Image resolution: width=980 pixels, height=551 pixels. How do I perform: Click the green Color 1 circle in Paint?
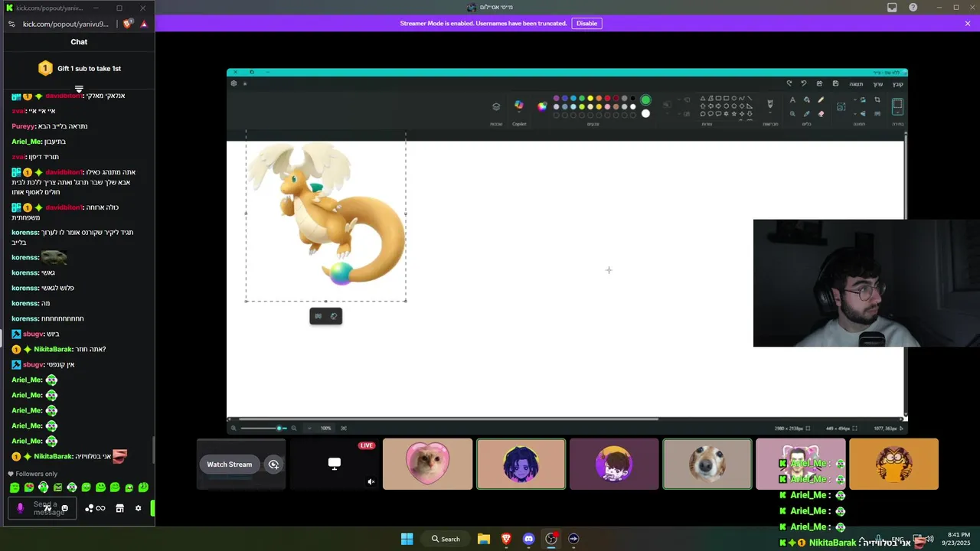point(645,99)
